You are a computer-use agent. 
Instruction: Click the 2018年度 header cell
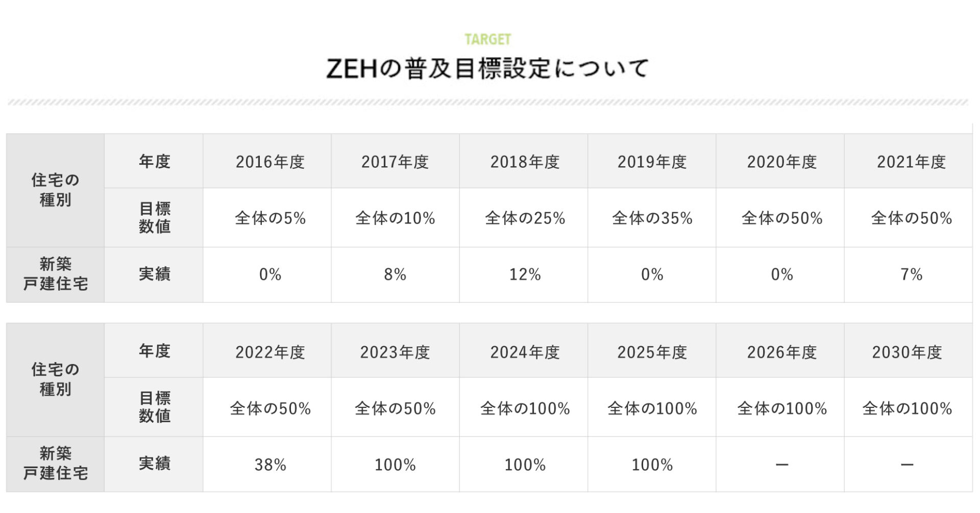[525, 162]
